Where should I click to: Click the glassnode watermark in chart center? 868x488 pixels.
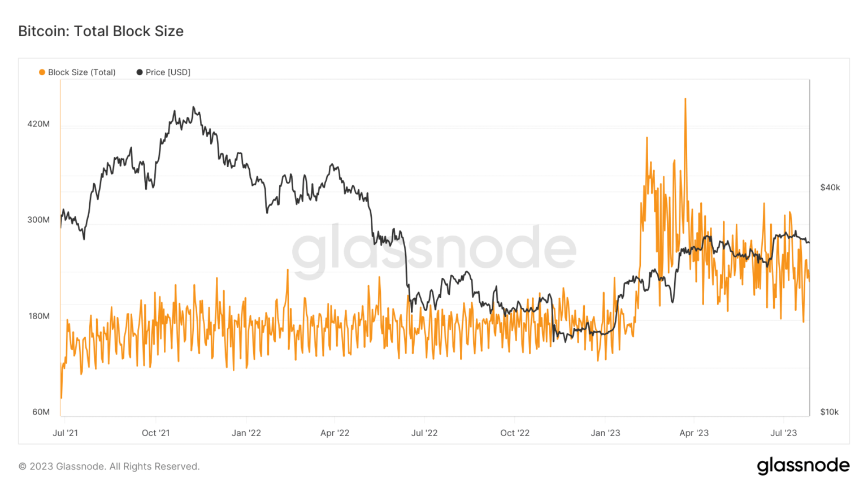434,250
